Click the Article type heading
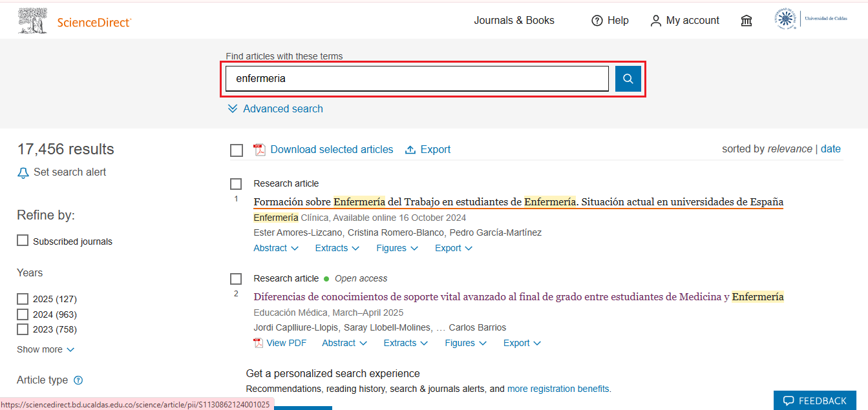 42,380
